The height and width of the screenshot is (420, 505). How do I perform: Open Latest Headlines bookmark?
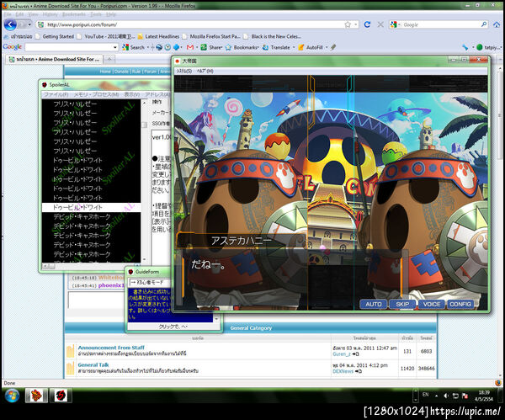159,36
